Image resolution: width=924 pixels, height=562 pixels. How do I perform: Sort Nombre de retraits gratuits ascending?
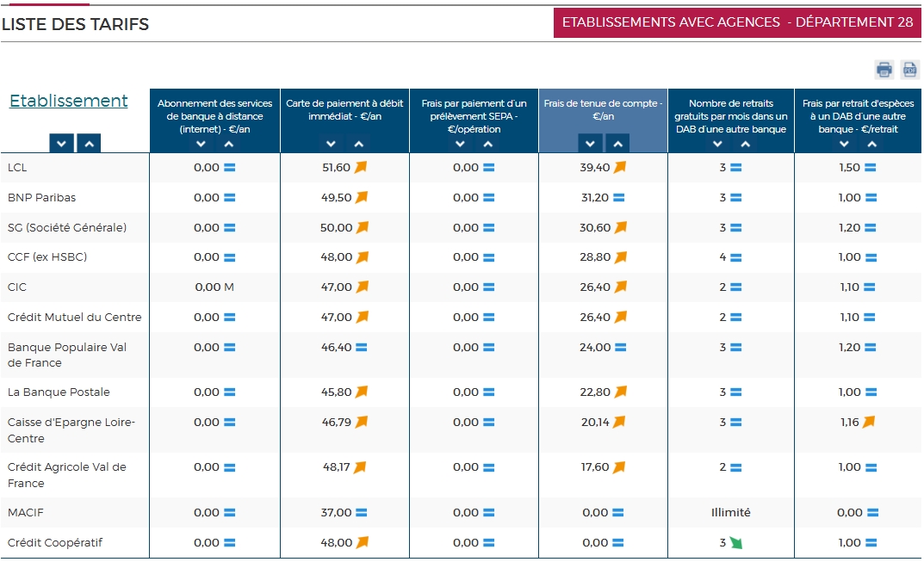pos(746,144)
